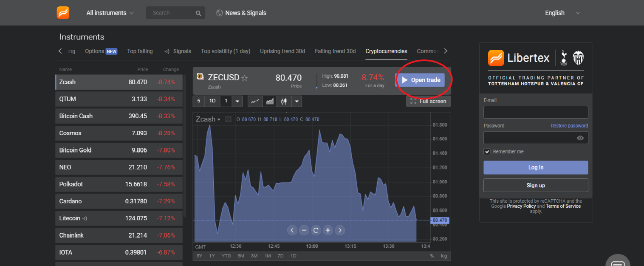
Task: Open the English language dropdown
Action: (562, 13)
